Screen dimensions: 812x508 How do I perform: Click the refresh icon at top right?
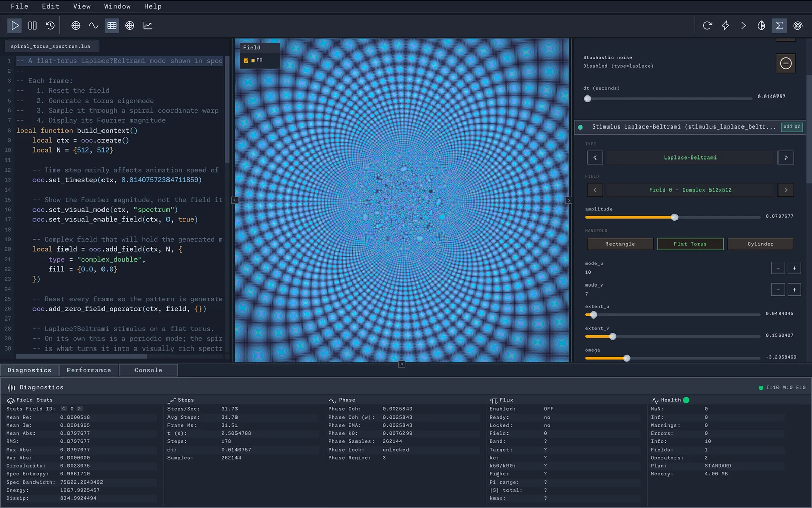(x=707, y=25)
